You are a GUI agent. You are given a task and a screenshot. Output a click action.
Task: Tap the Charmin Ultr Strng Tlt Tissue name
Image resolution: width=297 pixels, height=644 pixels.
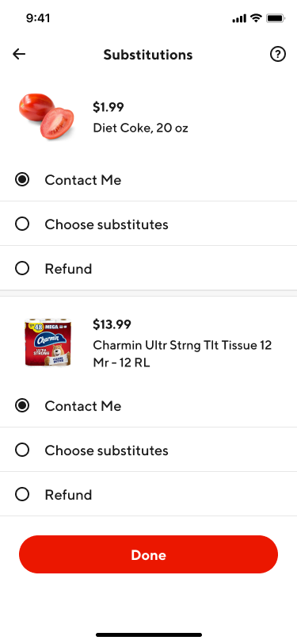[182, 354]
